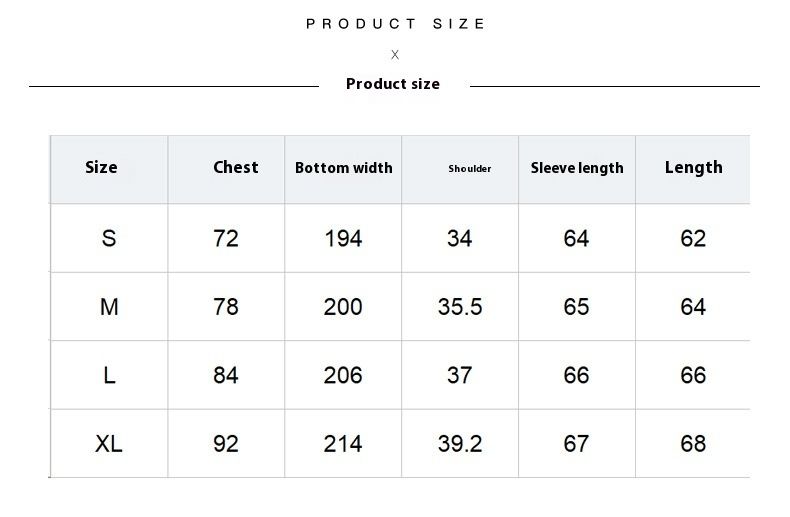Click sleeve length value 67
Screen dimensions: 790x517
pyautogui.click(x=577, y=443)
